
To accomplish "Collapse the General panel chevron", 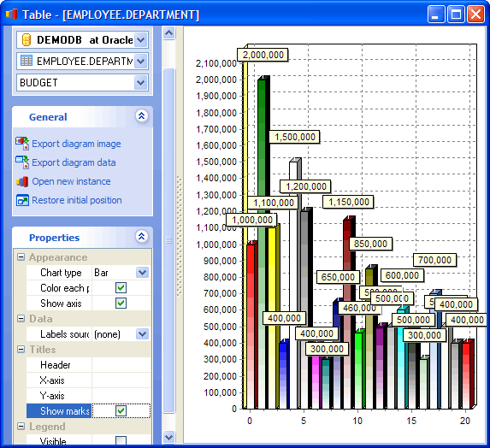I will click(x=142, y=116).
